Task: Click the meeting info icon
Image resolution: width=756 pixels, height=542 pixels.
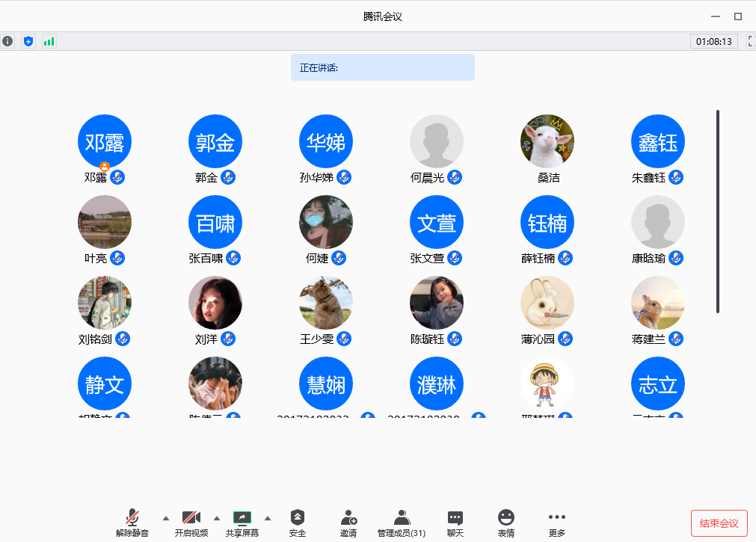Action: coord(7,41)
